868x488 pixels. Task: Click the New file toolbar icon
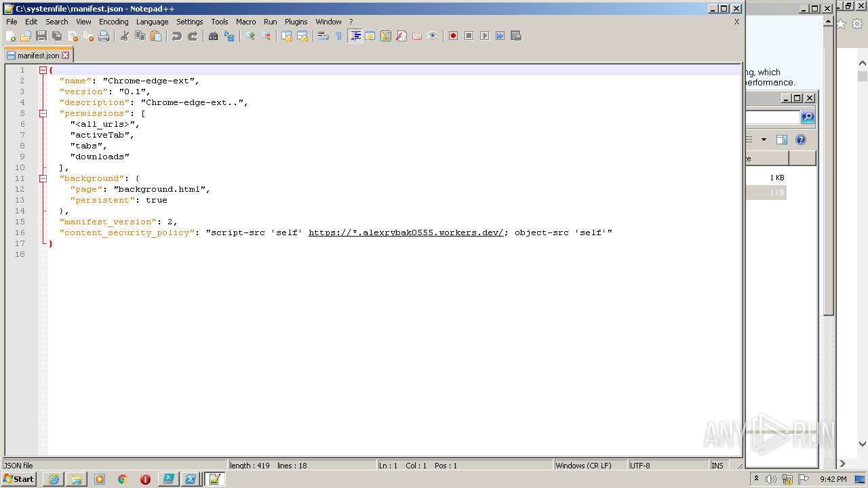pos(11,36)
